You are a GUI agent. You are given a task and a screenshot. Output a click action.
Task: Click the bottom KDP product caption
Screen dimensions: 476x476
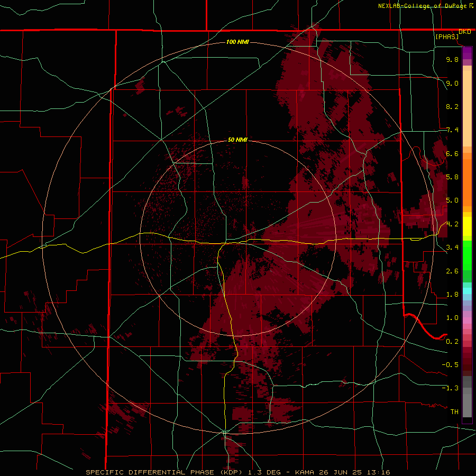238,472
